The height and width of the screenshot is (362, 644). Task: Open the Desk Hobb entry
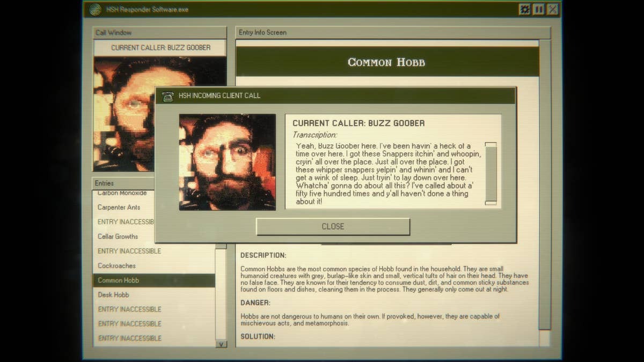(x=114, y=294)
